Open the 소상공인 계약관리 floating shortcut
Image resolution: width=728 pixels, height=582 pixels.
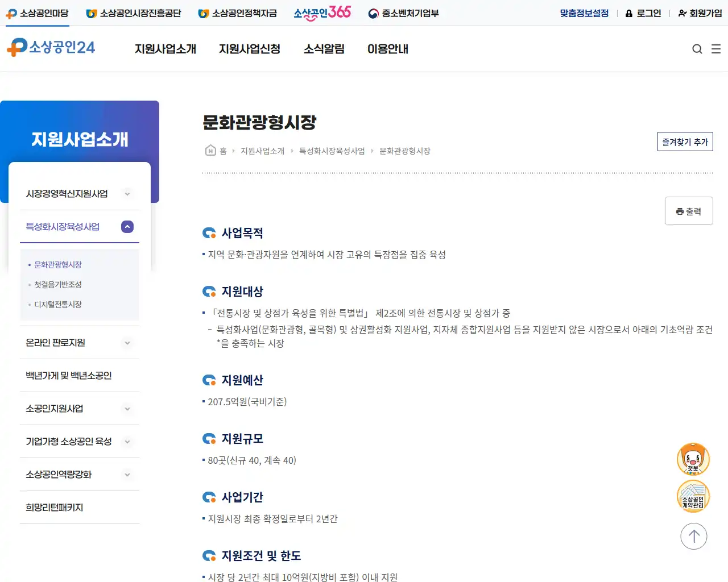(x=693, y=496)
